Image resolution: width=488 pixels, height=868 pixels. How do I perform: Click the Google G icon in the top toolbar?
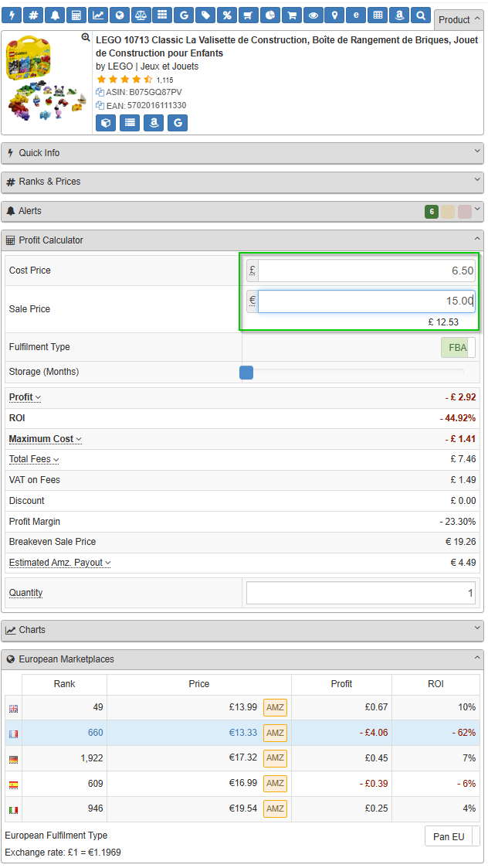184,15
